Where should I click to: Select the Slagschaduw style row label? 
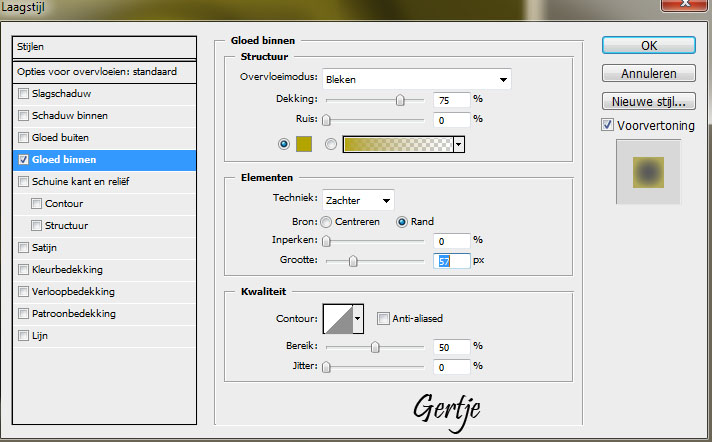61,94
